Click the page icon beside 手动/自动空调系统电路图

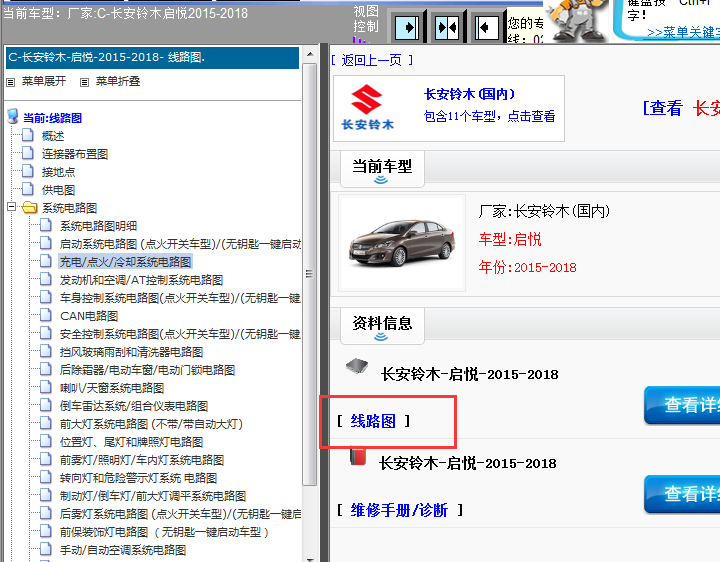pos(45,549)
